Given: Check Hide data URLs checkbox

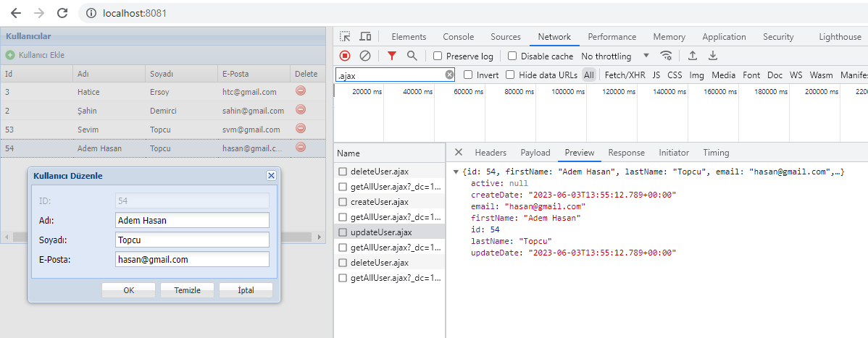Looking at the screenshot, I should point(510,75).
